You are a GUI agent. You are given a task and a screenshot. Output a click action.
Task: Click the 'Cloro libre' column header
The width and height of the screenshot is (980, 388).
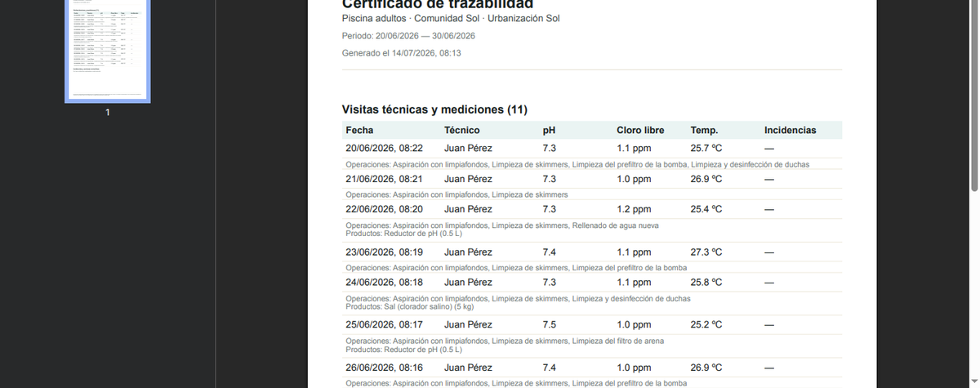[640, 130]
